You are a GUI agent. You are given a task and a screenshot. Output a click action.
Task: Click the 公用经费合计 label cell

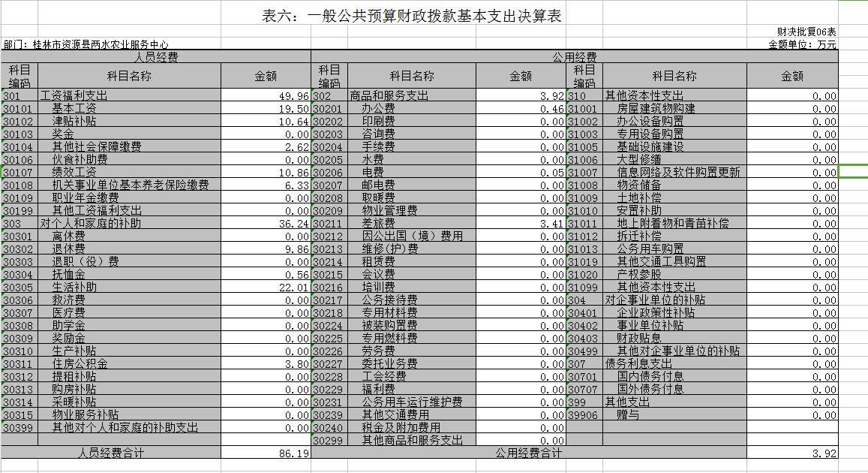[x=527, y=453]
